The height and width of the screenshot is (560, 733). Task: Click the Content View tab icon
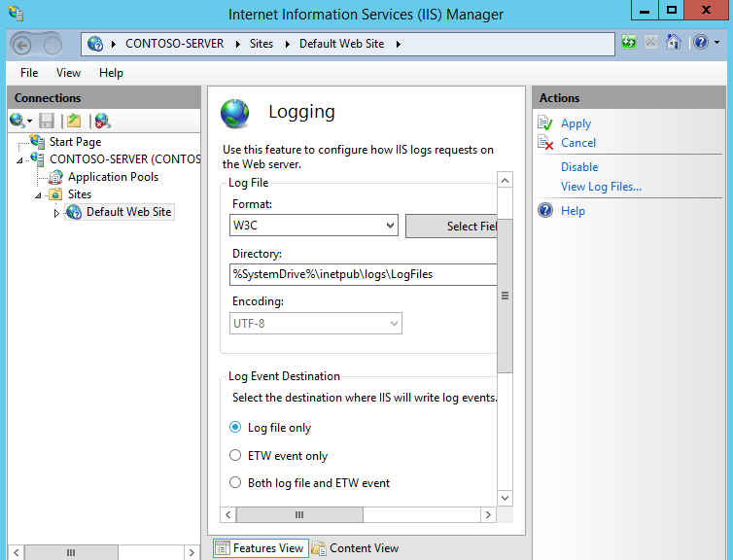click(x=319, y=547)
